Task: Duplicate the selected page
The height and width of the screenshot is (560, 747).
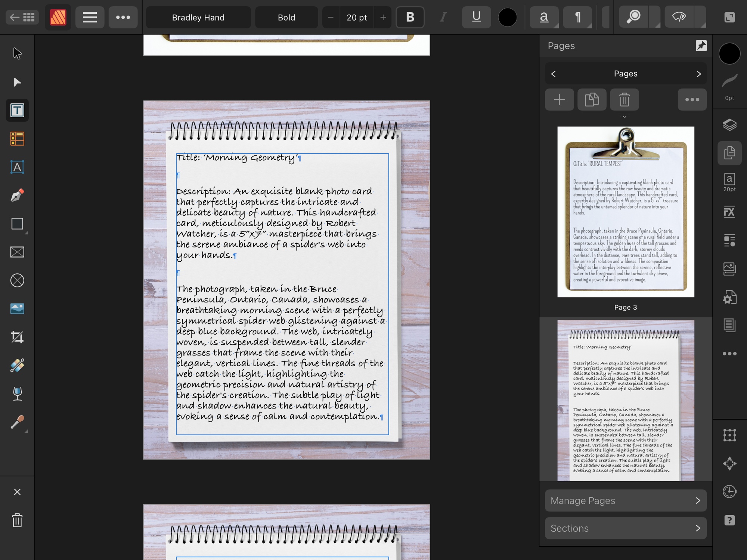Action: (592, 100)
